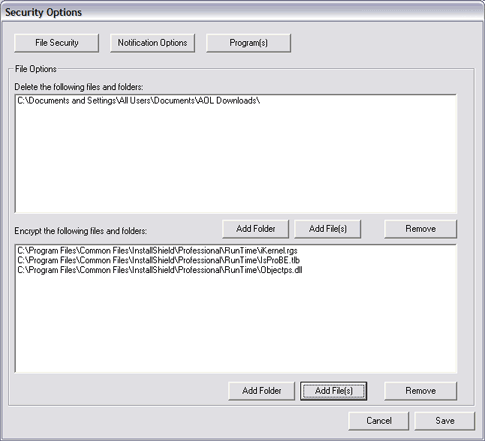Click the focused Add File(s) button for encryption

point(333,391)
